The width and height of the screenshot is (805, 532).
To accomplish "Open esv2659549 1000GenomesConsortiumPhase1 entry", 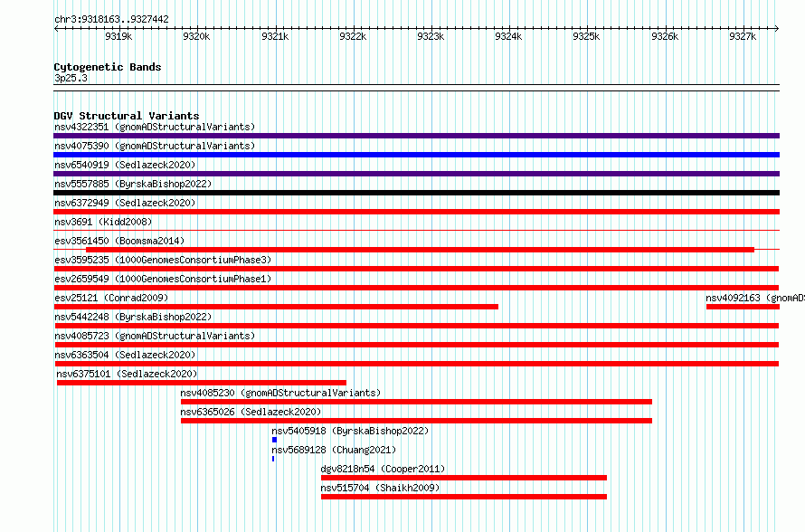I will pyautogui.click(x=163, y=279).
